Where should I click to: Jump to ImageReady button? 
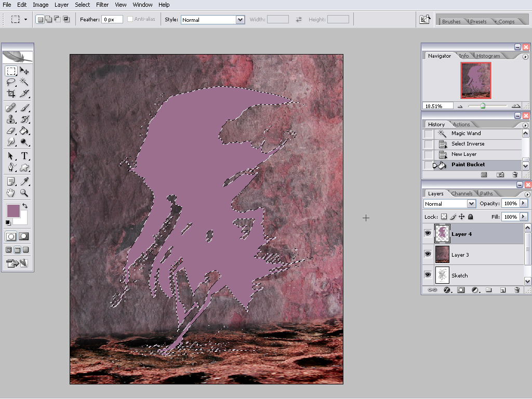click(x=17, y=263)
